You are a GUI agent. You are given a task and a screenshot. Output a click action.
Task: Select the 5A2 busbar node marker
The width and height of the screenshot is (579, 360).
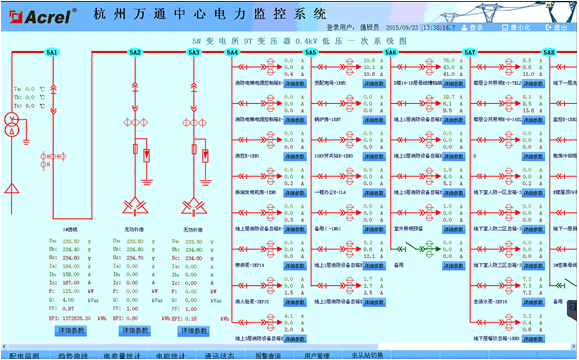pos(135,52)
